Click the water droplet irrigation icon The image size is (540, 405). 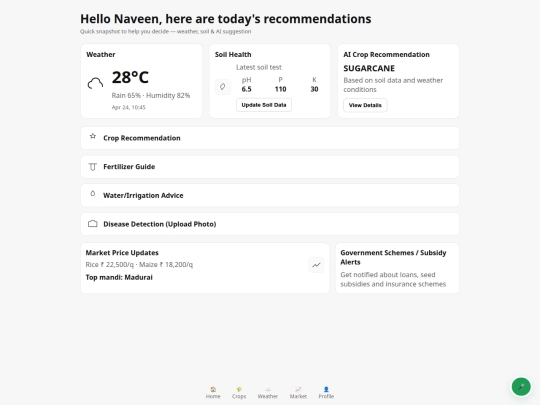(x=93, y=194)
